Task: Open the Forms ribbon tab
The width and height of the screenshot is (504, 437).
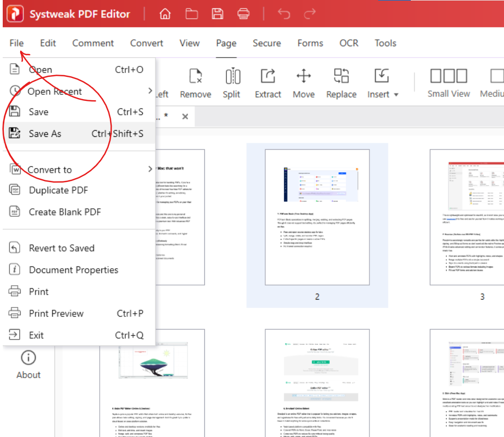Action: point(310,43)
